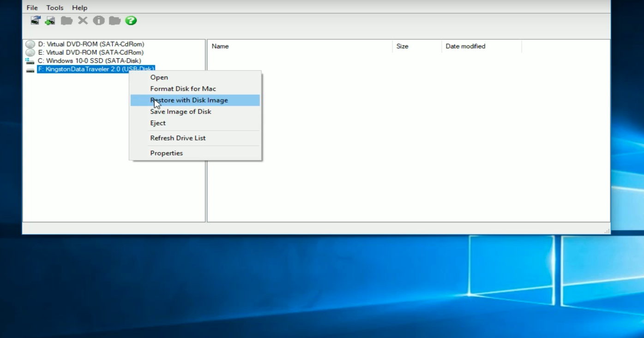Viewport: 644px width, 338px height.
Task: Click the second greyed-out folder icon beside help
Action: tap(114, 20)
